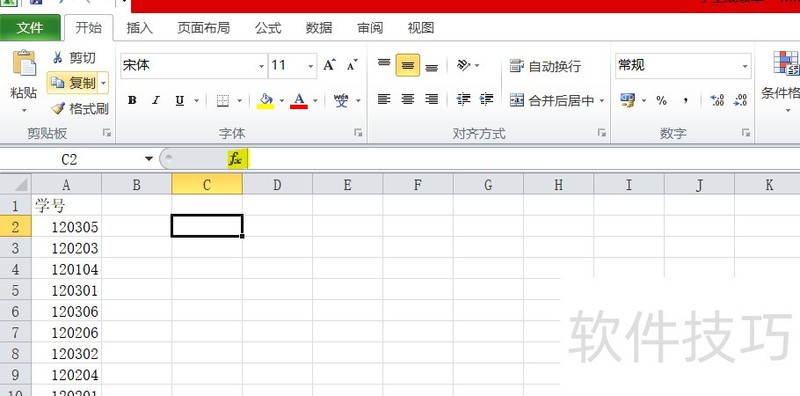Decrease decimal places icon
The height and width of the screenshot is (396, 800).
(740, 100)
